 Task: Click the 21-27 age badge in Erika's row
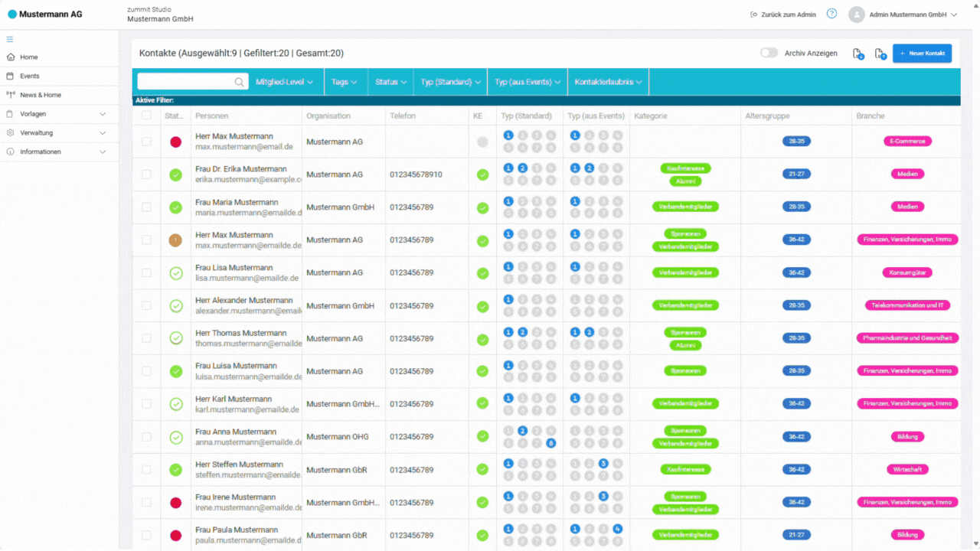click(796, 174)
